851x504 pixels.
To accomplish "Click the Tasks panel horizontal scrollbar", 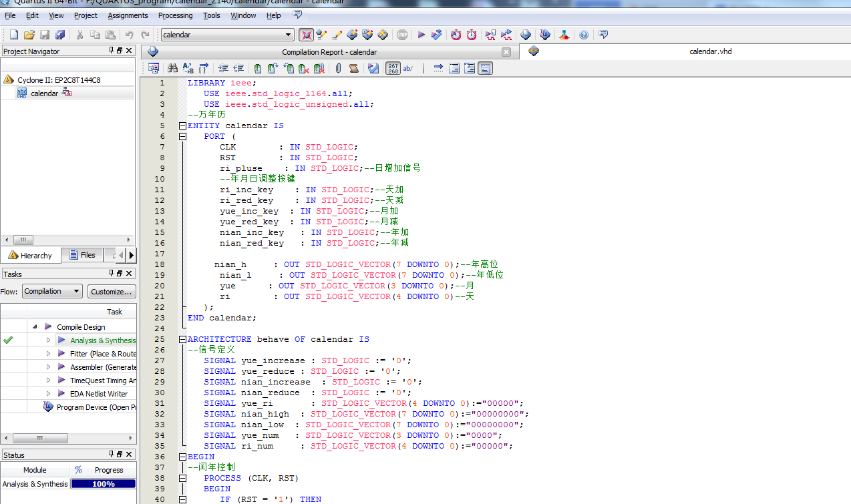I will (x=40, y=439).
